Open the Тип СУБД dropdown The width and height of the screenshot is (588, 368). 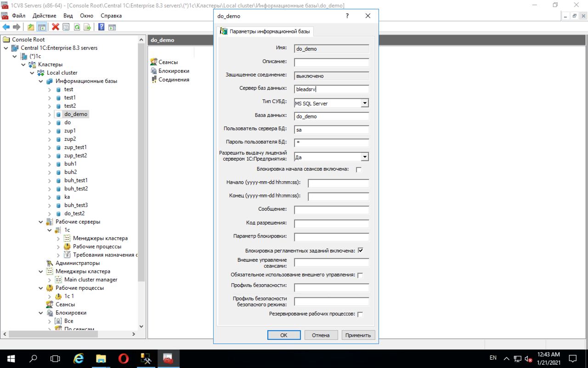tap(365, 103)
